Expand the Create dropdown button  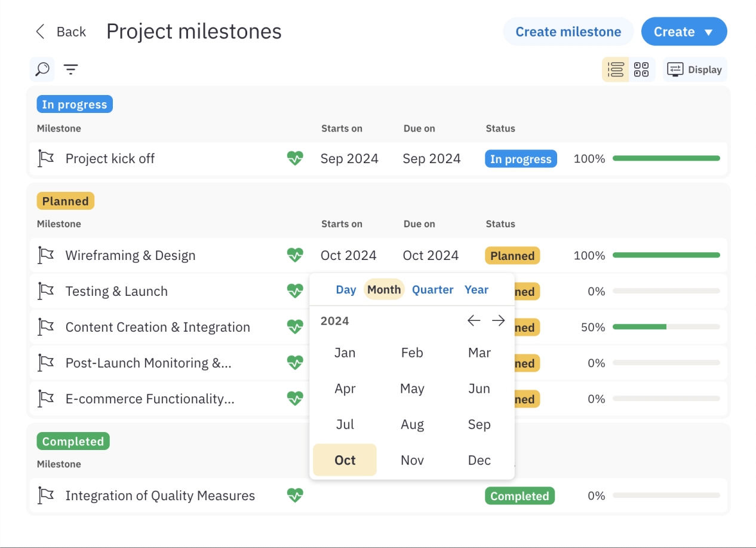click(684, 32)
